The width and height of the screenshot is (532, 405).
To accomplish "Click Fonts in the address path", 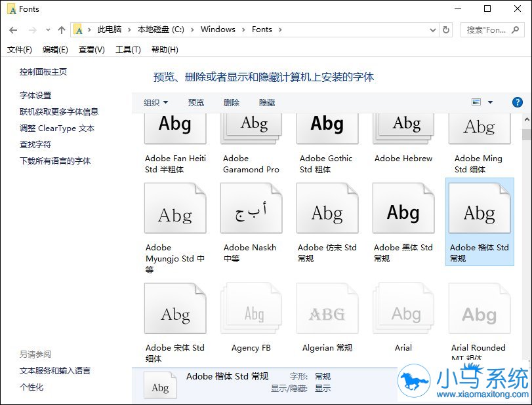I will (x=262, y=29).
